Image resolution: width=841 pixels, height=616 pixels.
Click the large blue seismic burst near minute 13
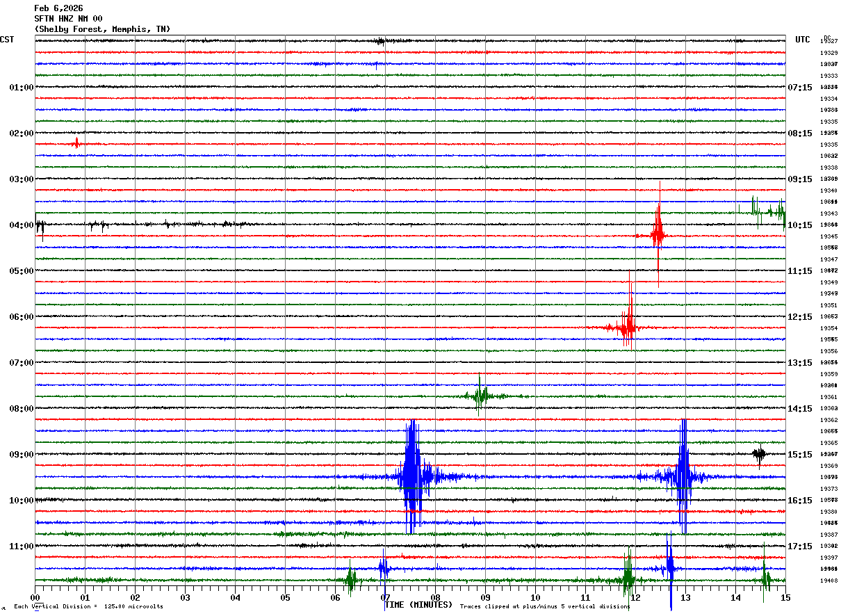683,476
